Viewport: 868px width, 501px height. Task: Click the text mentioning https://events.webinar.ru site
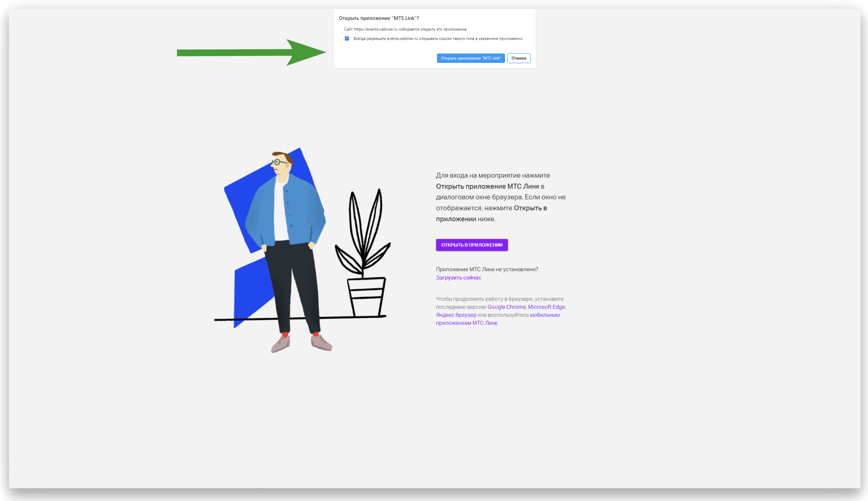tap(405, 29)
